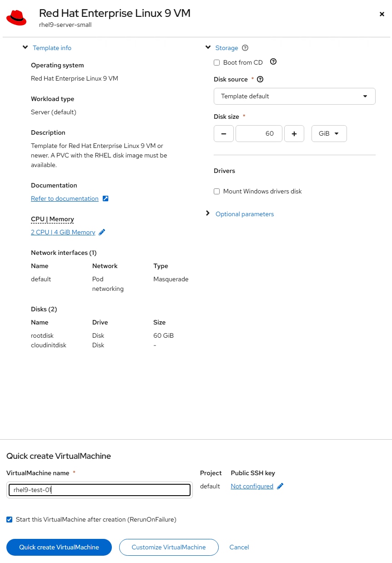
Task: Collapse the Storage section
Action: (208, 47)
